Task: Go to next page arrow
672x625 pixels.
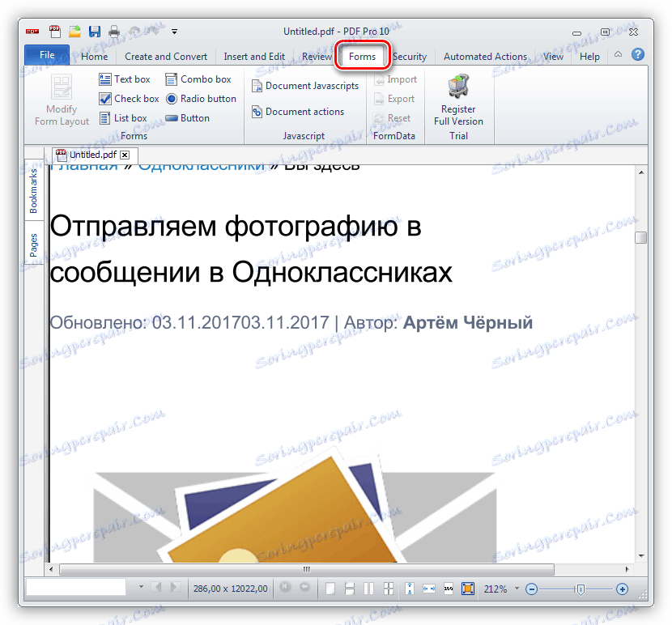Action: pyautogui.click(x=174, y=587)
